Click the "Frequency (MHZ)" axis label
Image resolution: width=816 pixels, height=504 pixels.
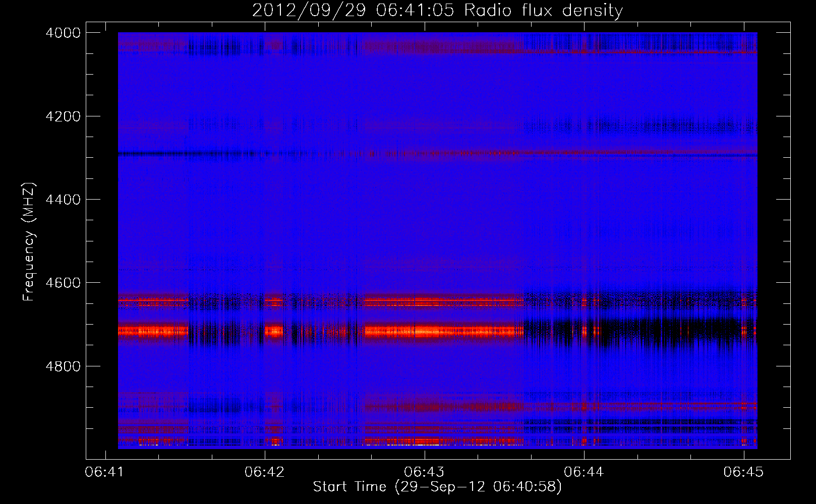[29, 242]
